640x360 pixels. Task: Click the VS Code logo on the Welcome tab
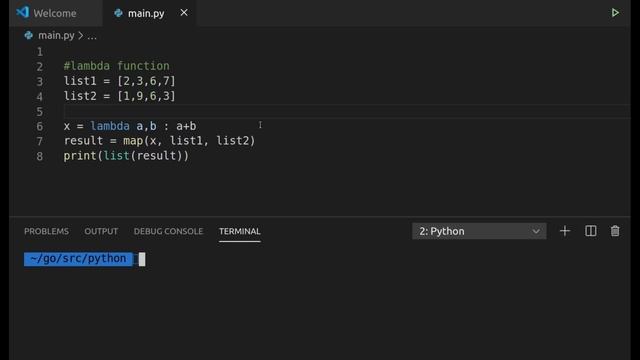pos(22,12)
